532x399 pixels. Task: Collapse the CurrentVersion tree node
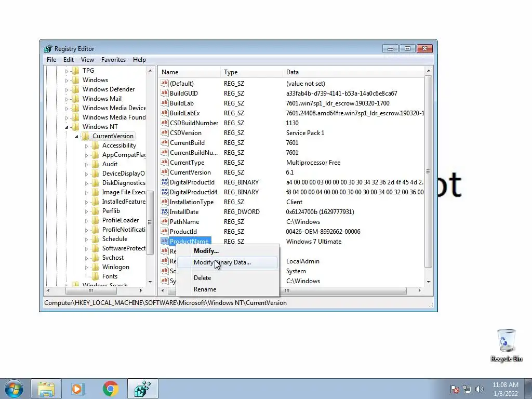coord(76,137)
